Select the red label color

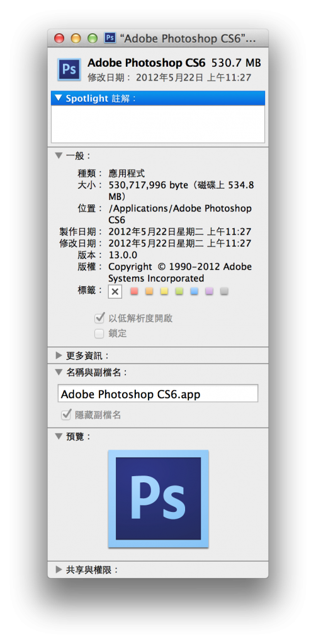point(134,291)
